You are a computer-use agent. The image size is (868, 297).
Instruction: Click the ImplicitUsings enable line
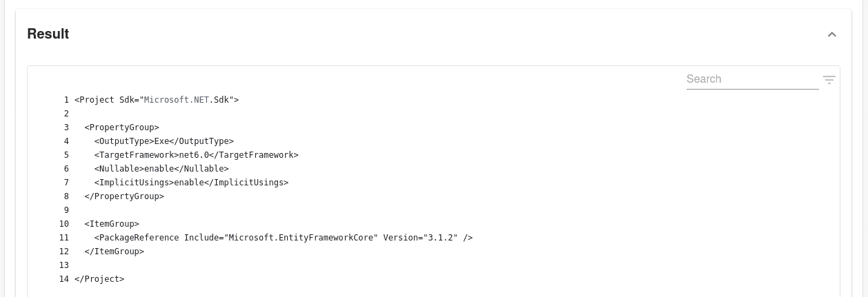pos(191,183)
